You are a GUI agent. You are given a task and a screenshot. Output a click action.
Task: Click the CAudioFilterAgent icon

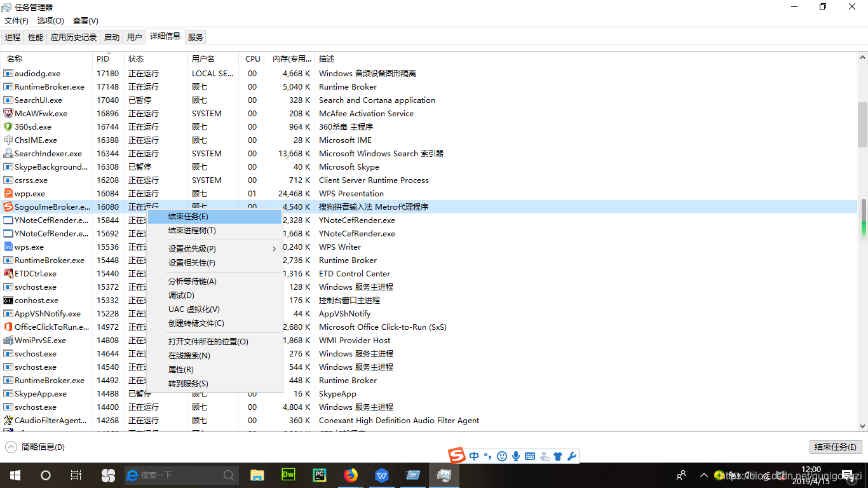click(x=8, y=421)
